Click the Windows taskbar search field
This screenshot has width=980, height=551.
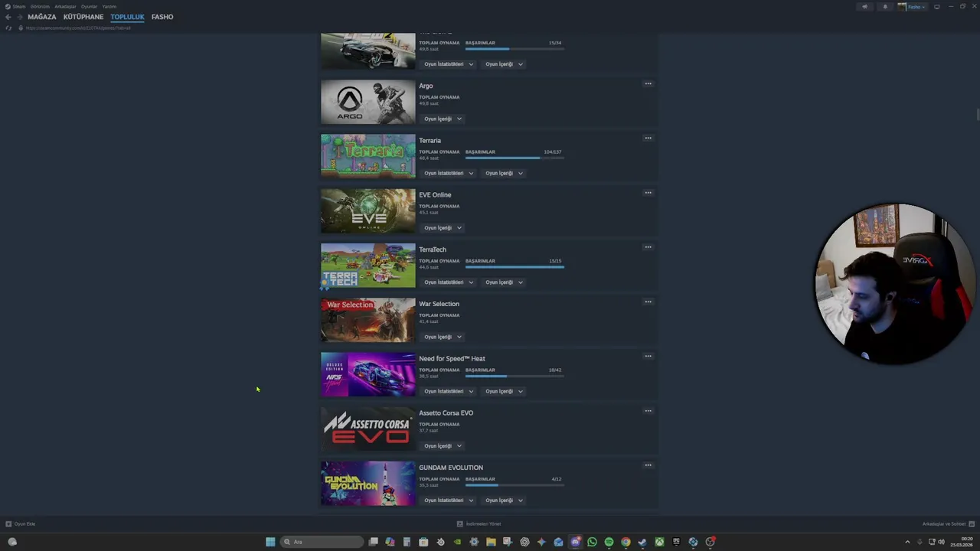pos(322,542)
